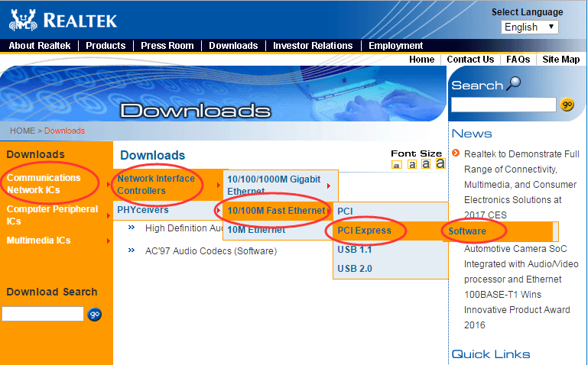Select the smallest font size icon
This screenshot has width=588, height=365.
(396, 165)
